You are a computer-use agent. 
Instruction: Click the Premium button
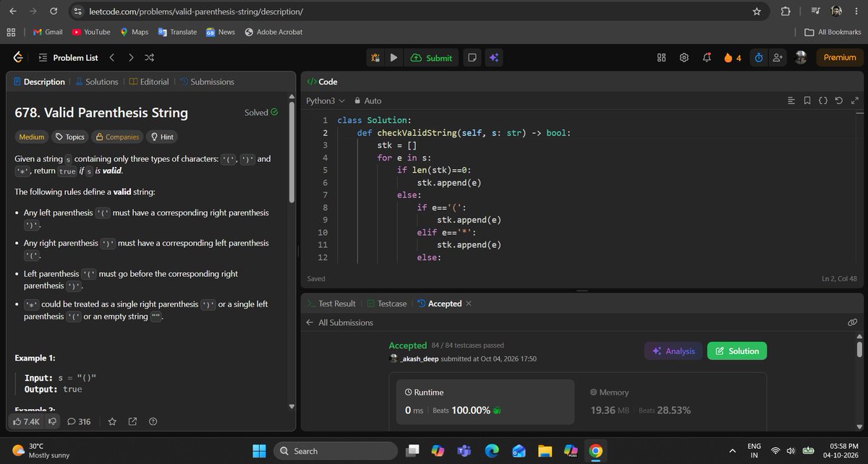(x=840, y=58)
